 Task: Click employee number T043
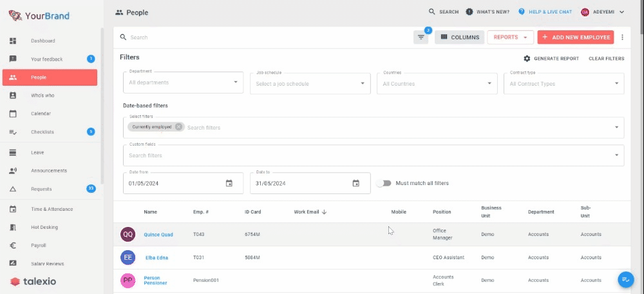click(x=199, y=235)
